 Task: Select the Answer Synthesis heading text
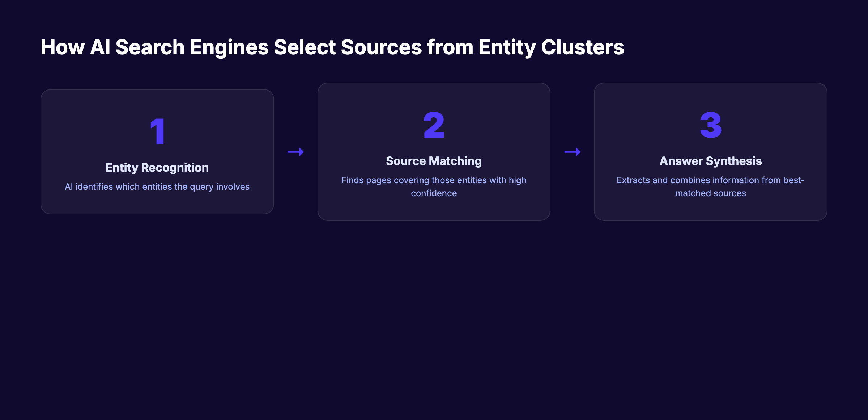click(711, 161)
